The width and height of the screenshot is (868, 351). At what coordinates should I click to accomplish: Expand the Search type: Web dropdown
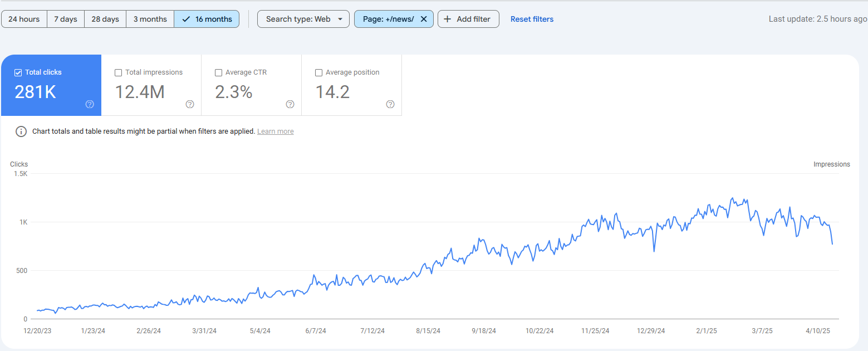pos(303,19)
